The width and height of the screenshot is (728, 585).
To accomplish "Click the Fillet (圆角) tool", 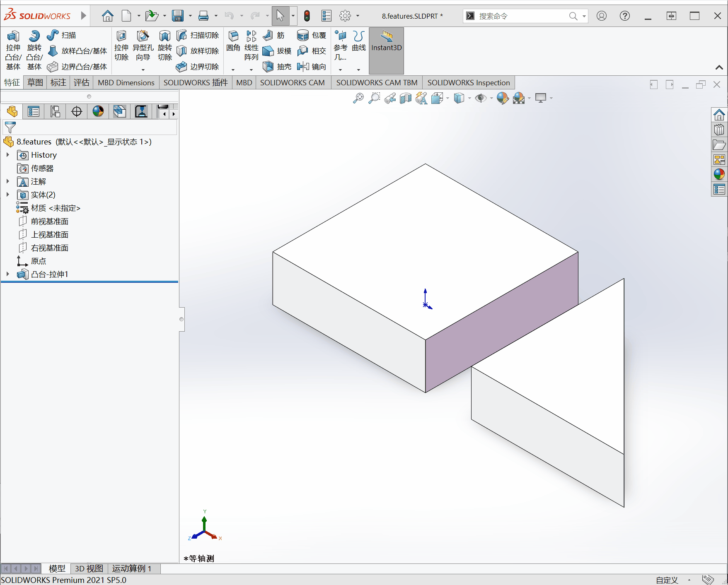I will pyautogui.click(x=233, y=41).
